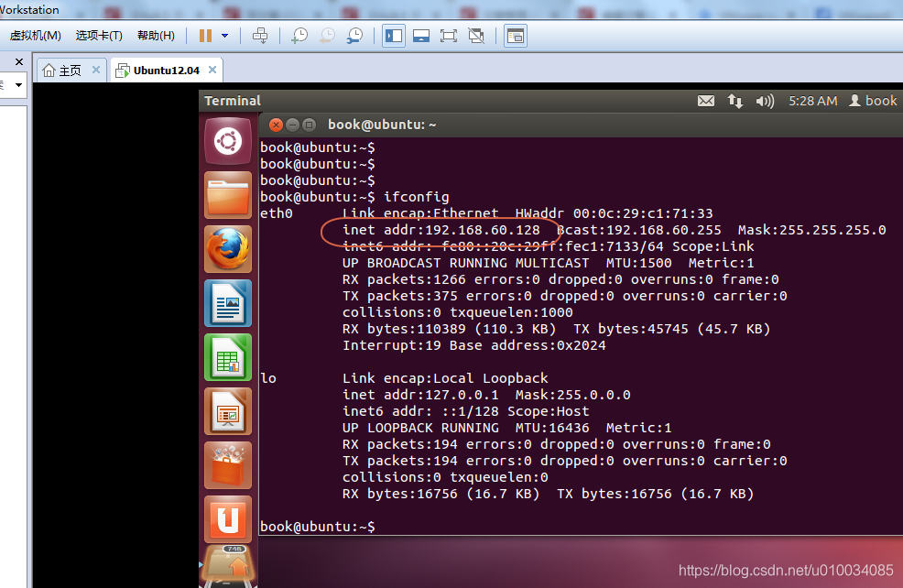Screen dimensions: 903x588
Task: Open the 虚拟机(M) menu
Action: (x=35, y=36)
